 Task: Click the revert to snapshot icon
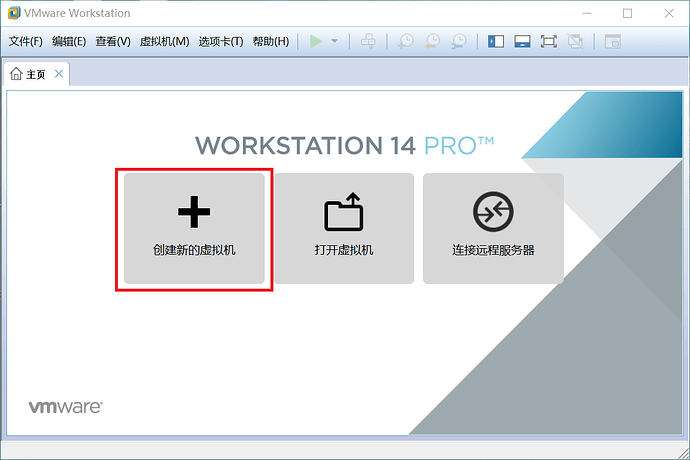[432, 41]
